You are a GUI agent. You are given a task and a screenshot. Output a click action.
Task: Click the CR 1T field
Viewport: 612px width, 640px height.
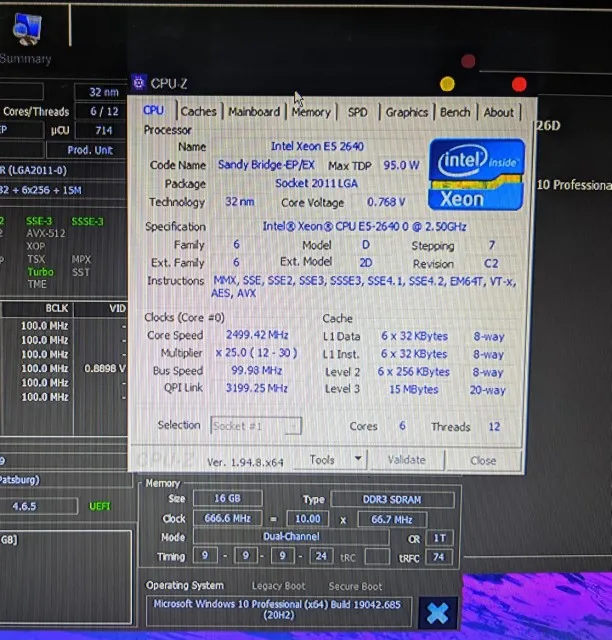[x=439, y=538]
